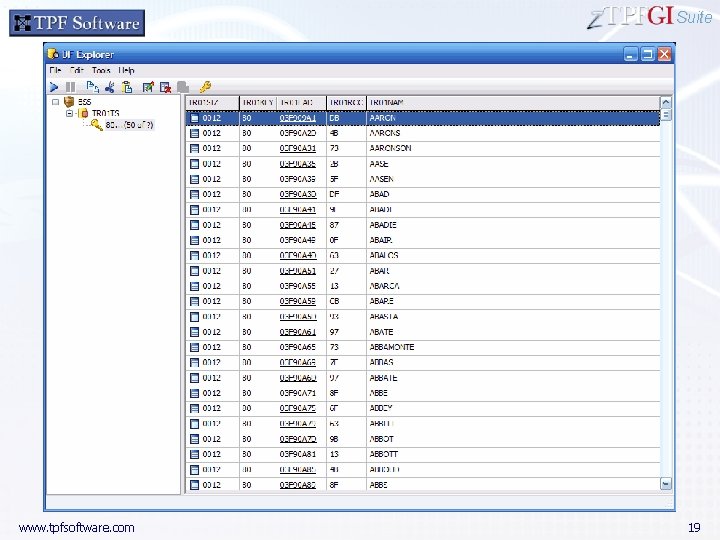This screenshot has width=720, height=540.
Task: Open the File menu
Action: coord(55,70)
